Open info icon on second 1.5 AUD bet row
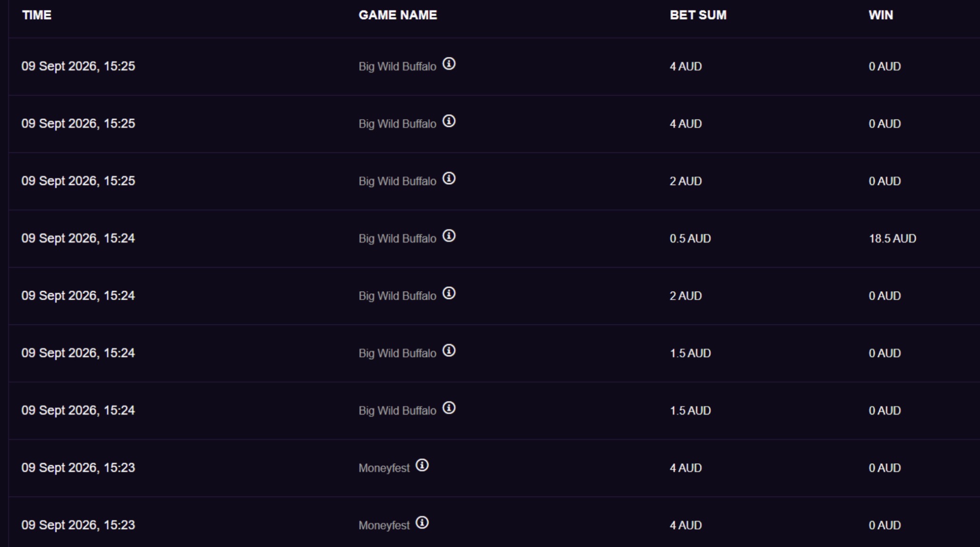Screen dimensions: 980x547 (x=449, y=408)
